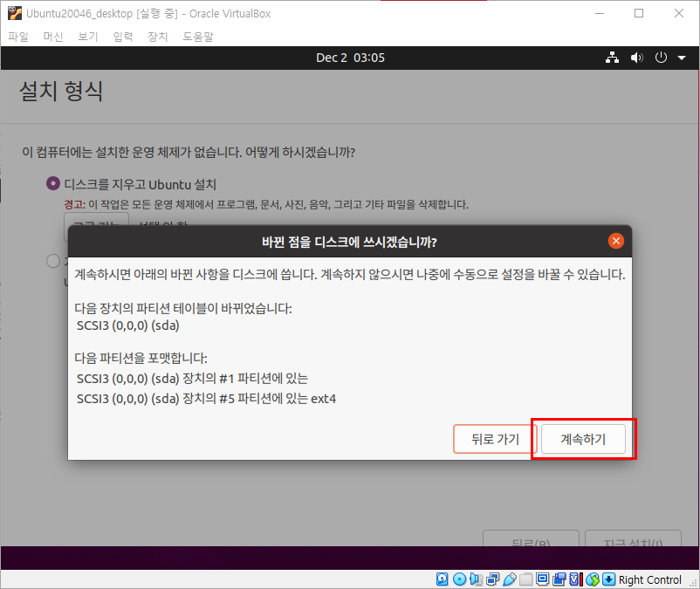Viewport: 700px width, 589px height.
Task: Click the VirtualBox USB devices icon
Action: [x=510, y=579]
